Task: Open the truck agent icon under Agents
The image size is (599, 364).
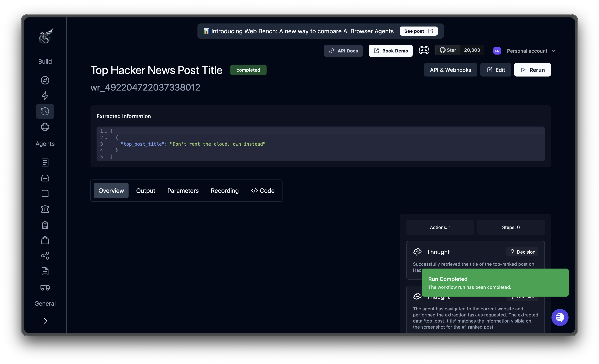Action: tap(45, 287)
